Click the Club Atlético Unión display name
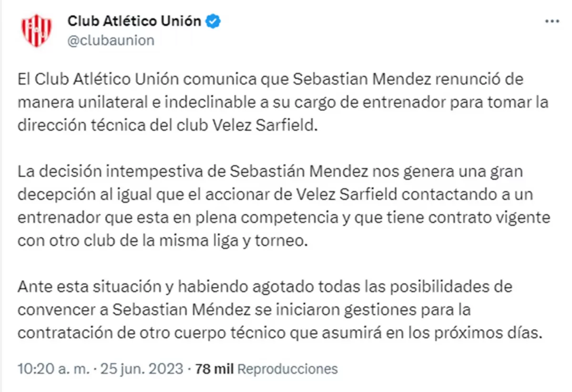Screen dimensions: 572x392 click(133, 20)
